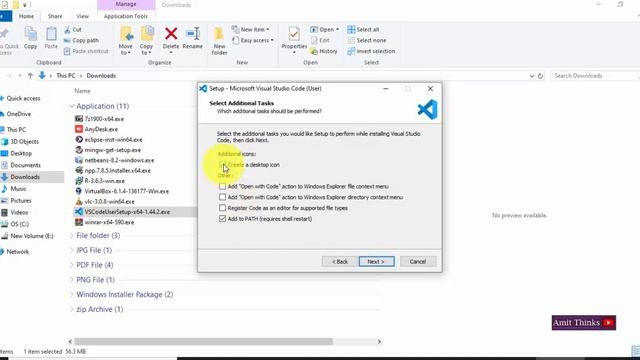Open the Application Tools tab
Screen dimensions: 640x360
point(126,16)
